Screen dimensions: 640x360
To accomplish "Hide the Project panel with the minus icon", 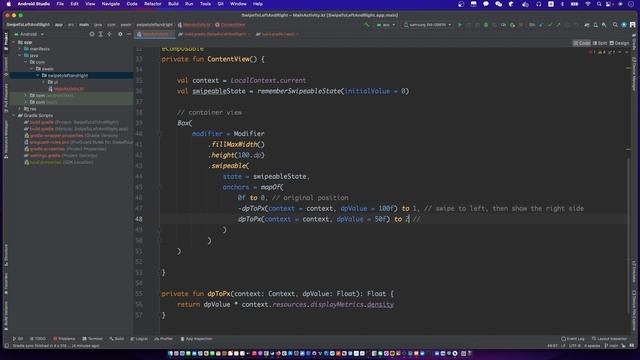I will coord(129,34).
